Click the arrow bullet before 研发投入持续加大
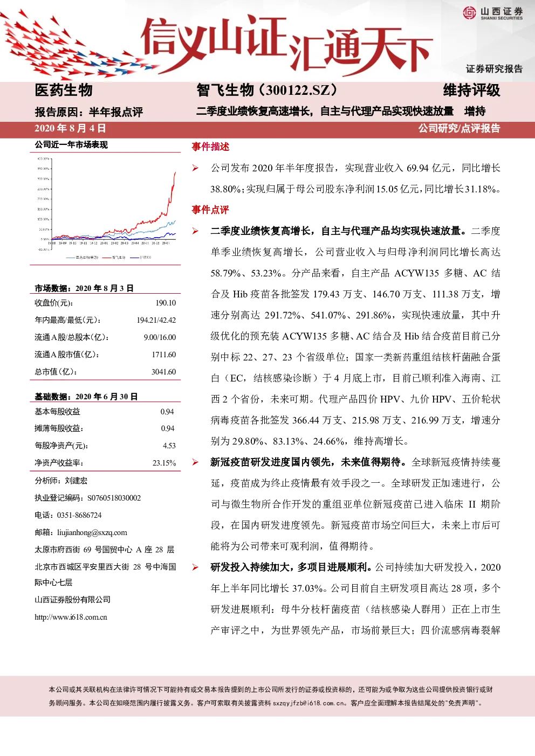 pyautogui.click(x=195, y=567)
